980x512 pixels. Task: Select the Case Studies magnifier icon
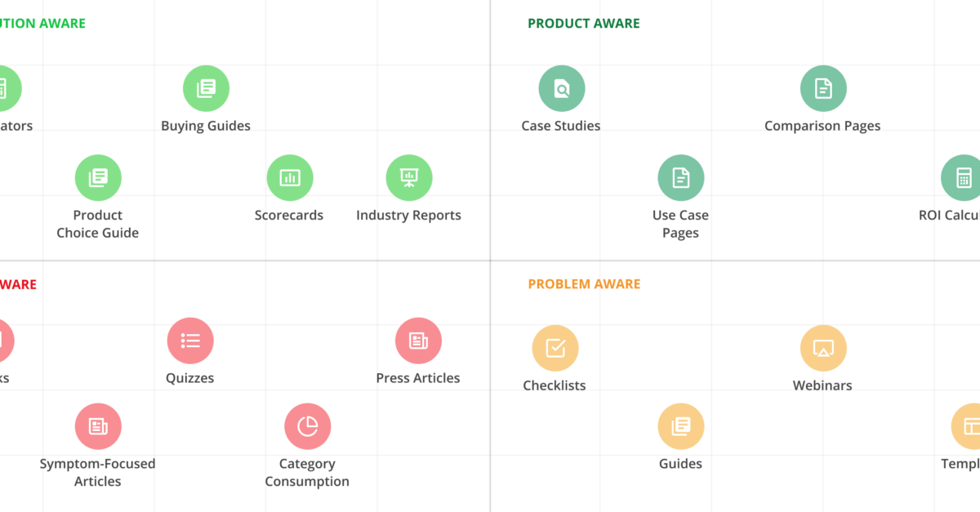pos(562,88)
